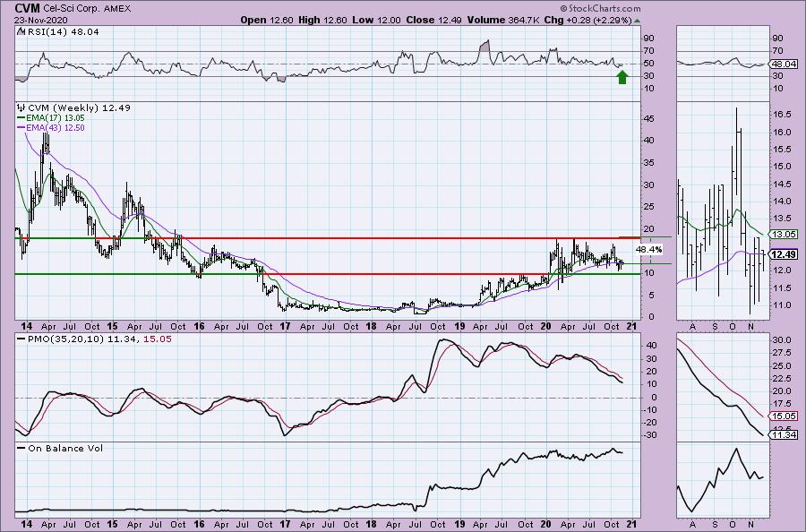Click the RSI(14) 48.04 indicator label
This screenshot has width=806, height=532.
[63, 32]
